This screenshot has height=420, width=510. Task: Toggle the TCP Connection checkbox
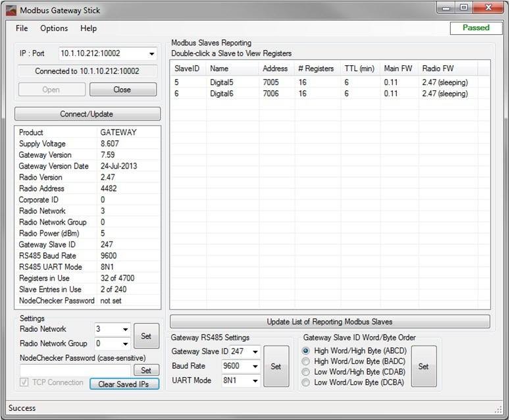(x=25, y=382)
